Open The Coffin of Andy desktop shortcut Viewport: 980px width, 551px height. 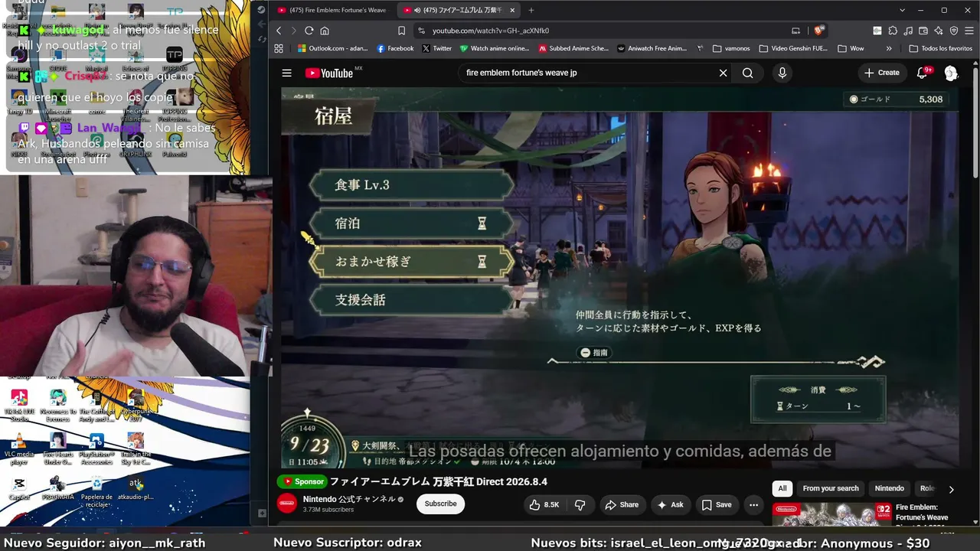pyautogui.click(x=96, y=404)
